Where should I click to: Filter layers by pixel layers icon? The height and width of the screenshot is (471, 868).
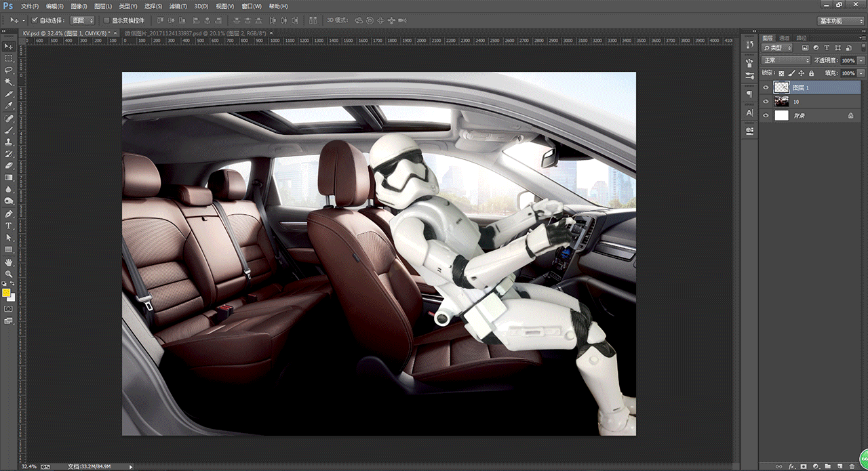pos(805,48)
